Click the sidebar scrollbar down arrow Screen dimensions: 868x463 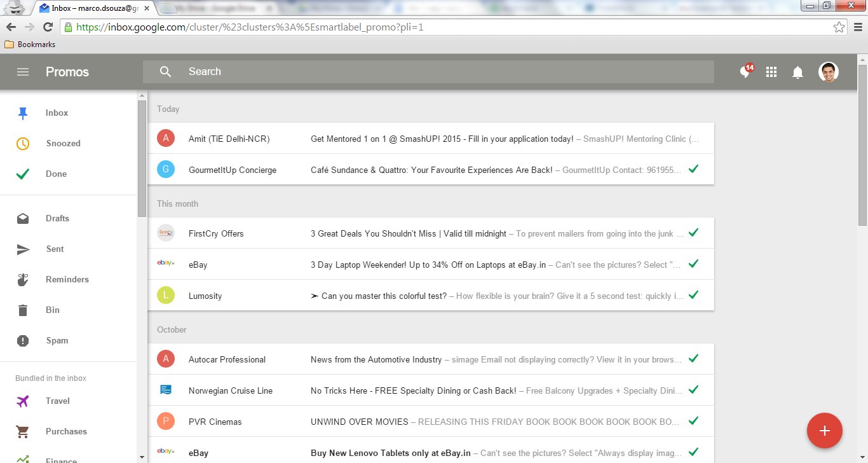(142, 457)
